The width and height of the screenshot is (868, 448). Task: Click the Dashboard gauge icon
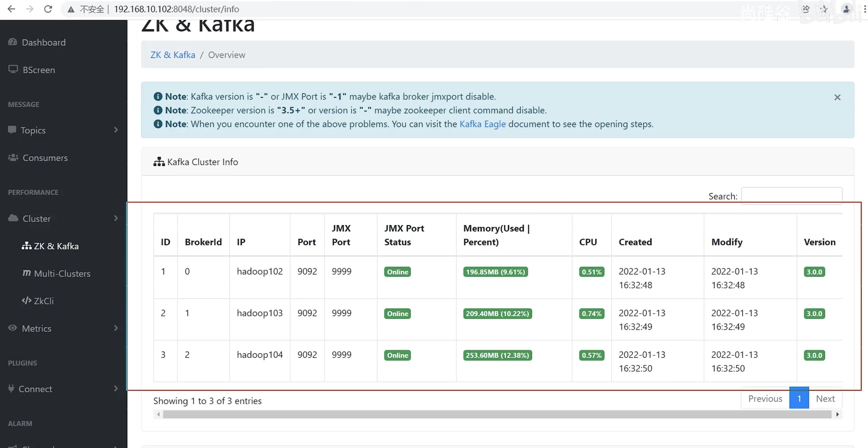click(x=13, y=42)
